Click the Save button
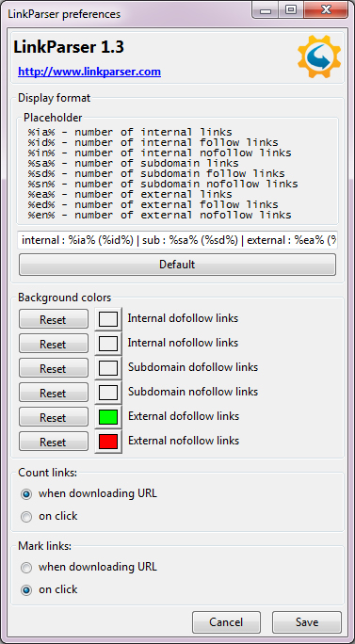 pyautogui.click(x=307, y=622)
